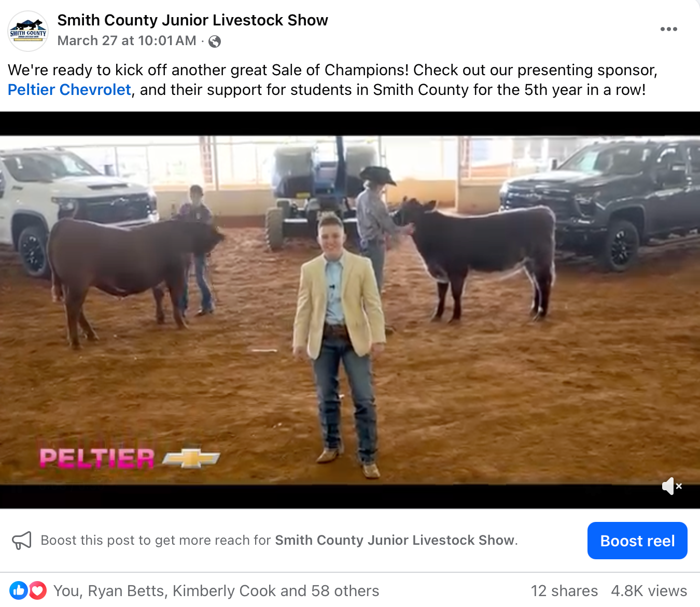Open Smith County Junior Livestock Show page name

point(192,20)
